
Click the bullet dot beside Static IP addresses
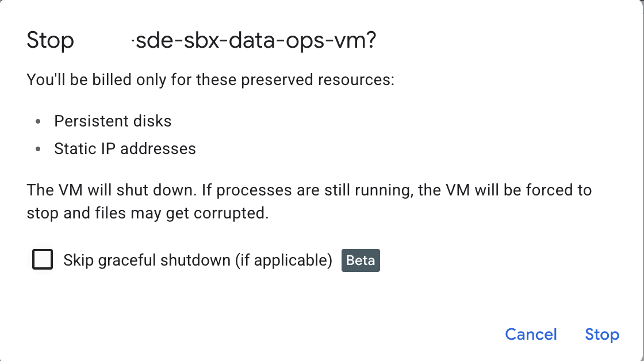(38, 149)
